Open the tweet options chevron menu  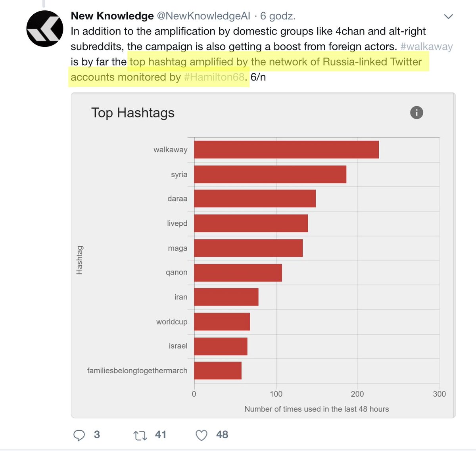448,17
